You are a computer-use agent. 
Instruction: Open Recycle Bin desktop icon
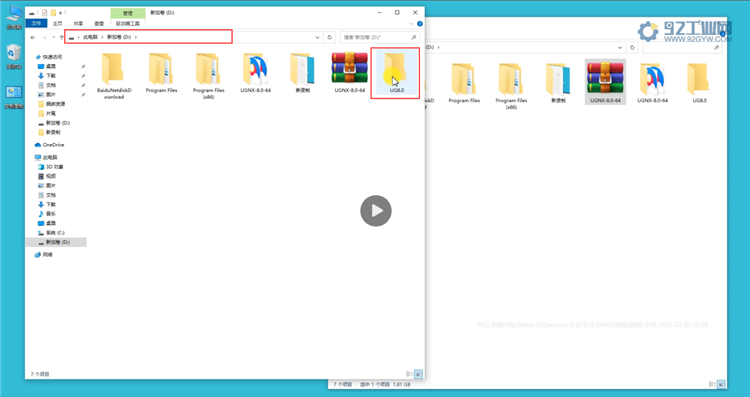[x=14, y=57]
